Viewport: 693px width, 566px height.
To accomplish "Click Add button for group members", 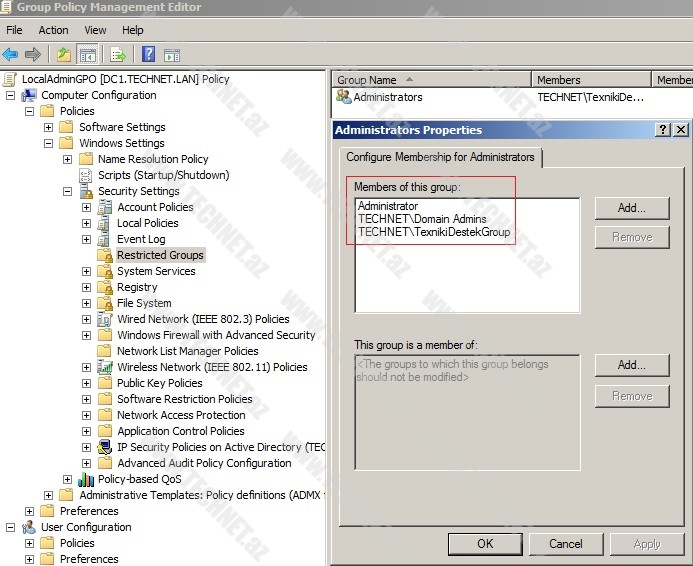I will 631,208.
